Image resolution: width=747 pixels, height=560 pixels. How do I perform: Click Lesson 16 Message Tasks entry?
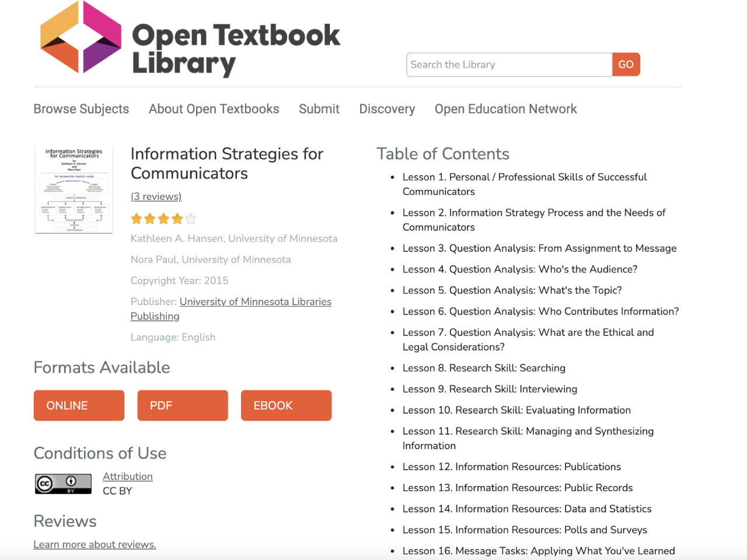tap(539, 551)
